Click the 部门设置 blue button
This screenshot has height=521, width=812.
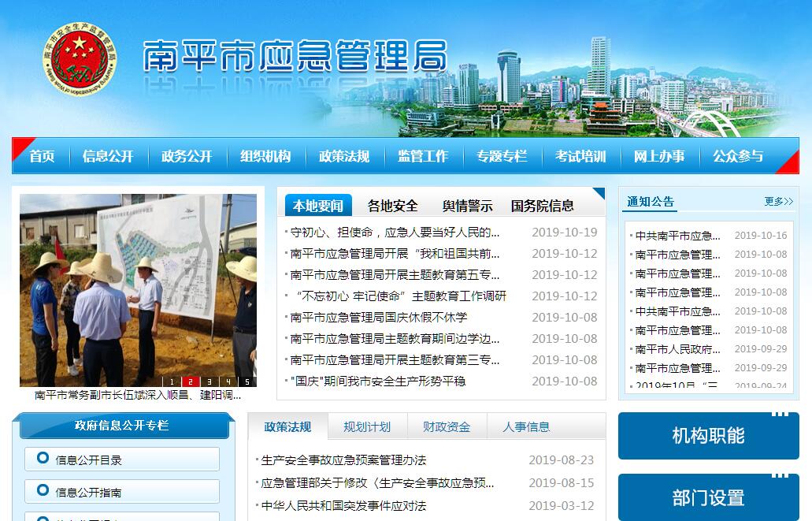point(708,498)
